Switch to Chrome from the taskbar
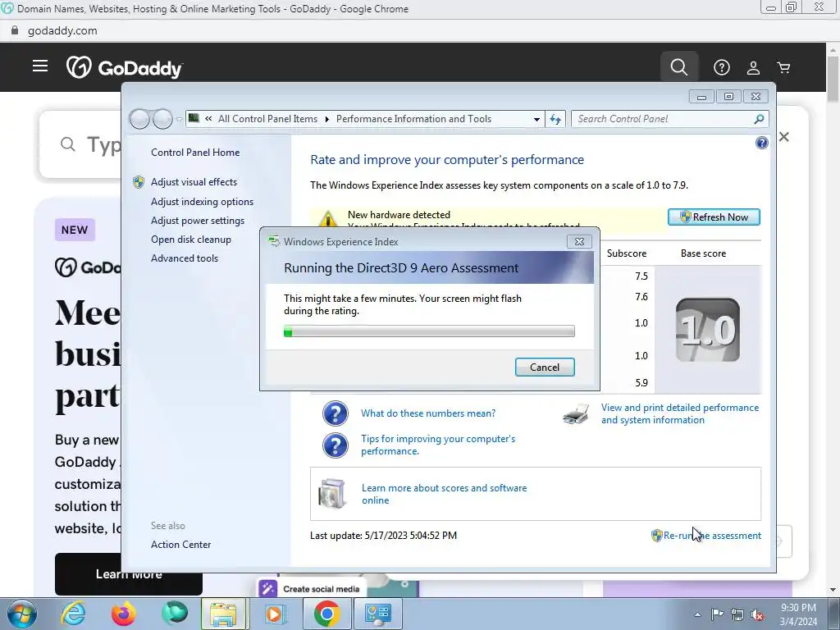This screenshot has width=840, height=630. point(326,614)
